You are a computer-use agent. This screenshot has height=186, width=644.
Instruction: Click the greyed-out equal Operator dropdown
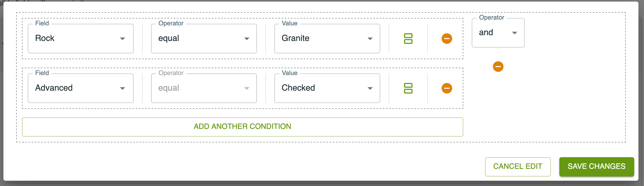pos(204,88)
